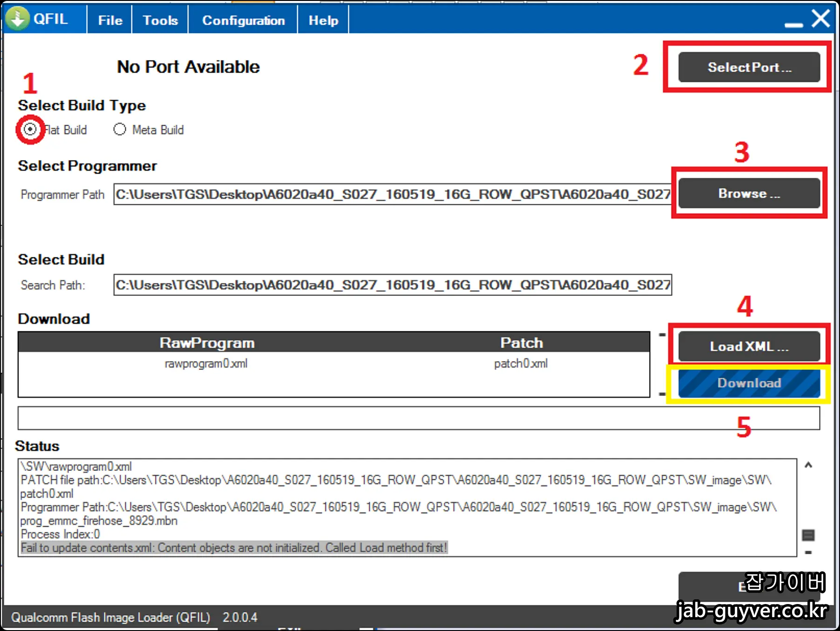The width and height of the screenshot is (840, 631).
Task: Click the prog_emmc_firehose_8929.mbn log line
Action: 99,521
